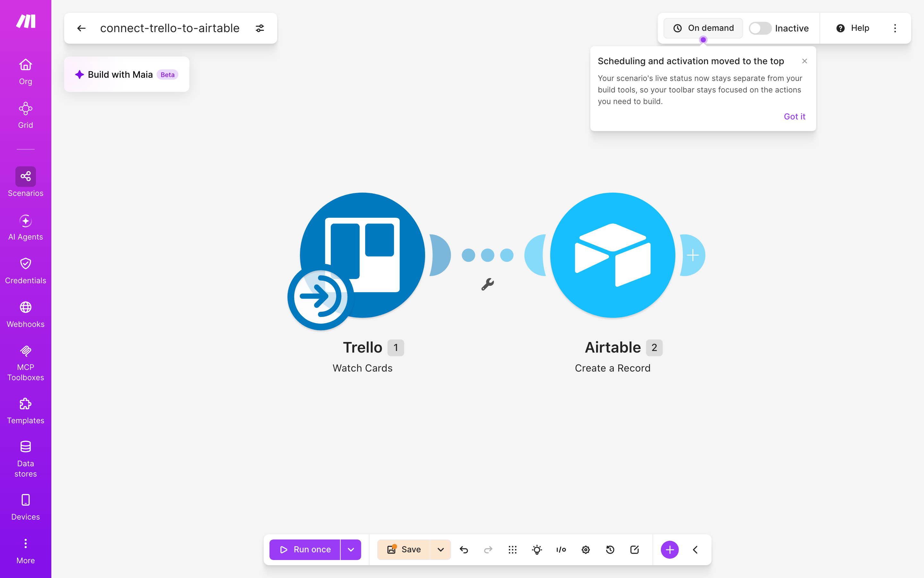Go to Scenarios in sidebar
Viewport: 924px width, 578px height.
pyautogui.click(x=26, y=182)
